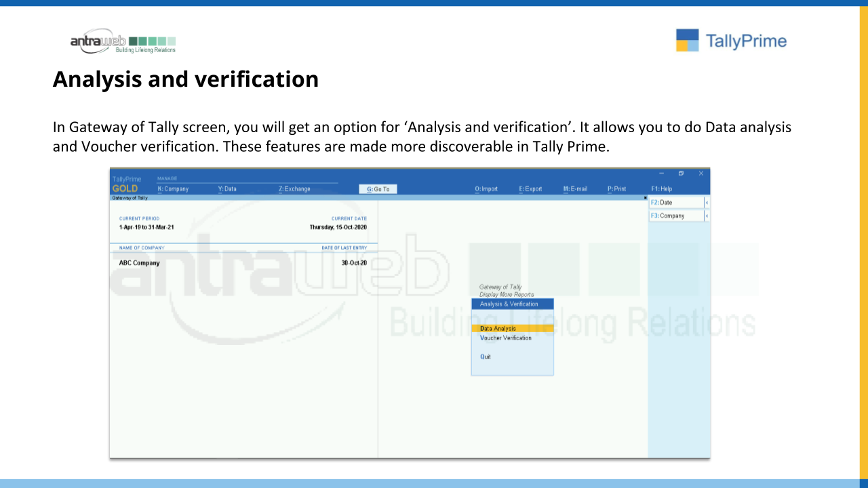Click the small close marker on Gateway bar
868x488 pixels.
tap(645, 198)
